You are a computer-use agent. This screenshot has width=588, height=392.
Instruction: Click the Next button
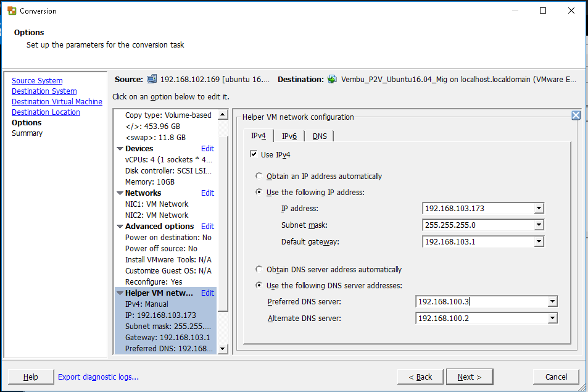470,377
